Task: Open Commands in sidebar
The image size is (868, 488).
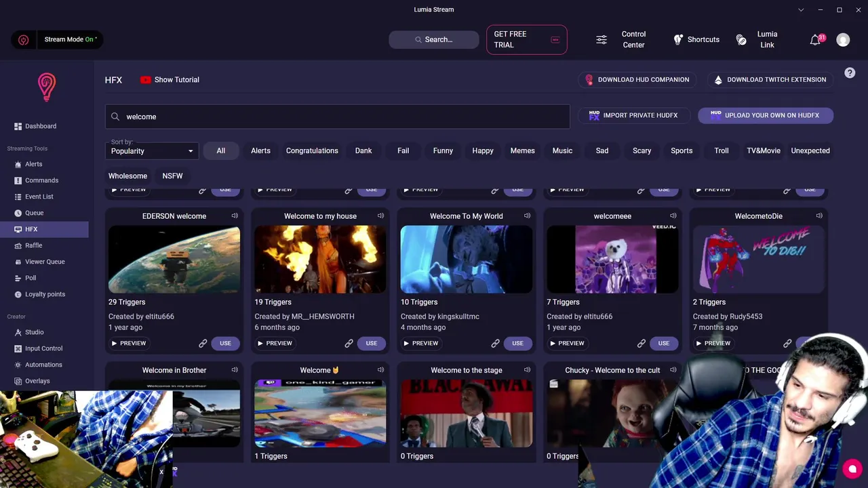Action: click(44, 180)
